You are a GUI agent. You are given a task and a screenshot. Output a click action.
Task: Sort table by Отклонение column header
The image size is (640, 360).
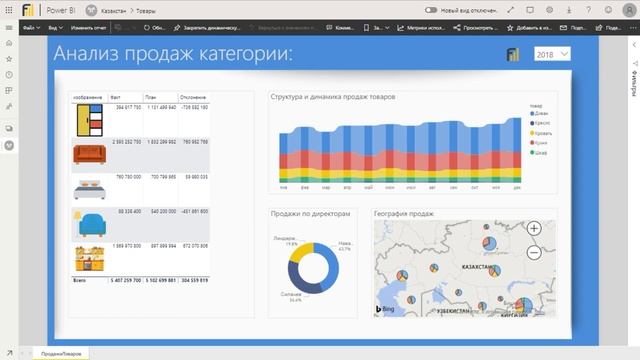point(193,98)
